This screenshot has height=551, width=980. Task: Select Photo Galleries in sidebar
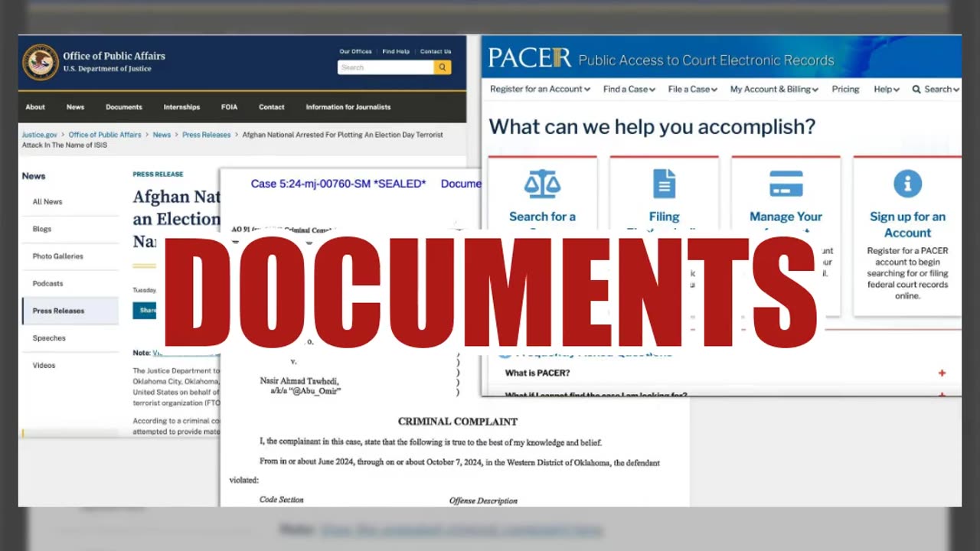57,256
